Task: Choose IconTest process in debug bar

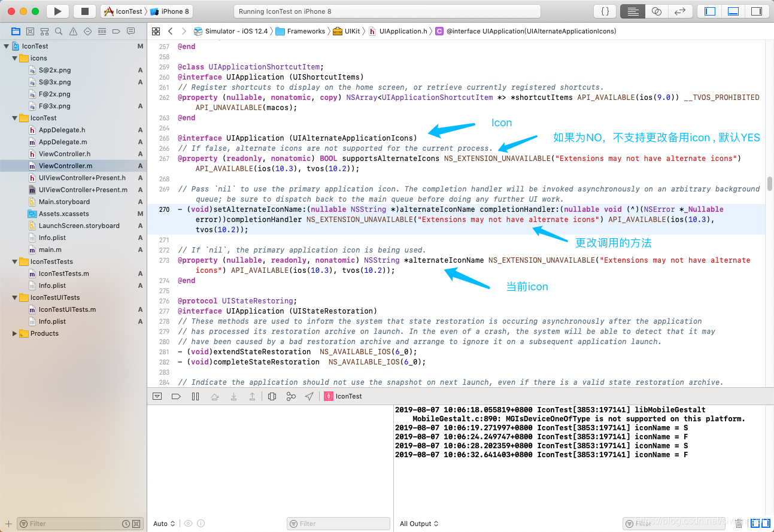Action: pyautogui.click(x=343, y=396)
